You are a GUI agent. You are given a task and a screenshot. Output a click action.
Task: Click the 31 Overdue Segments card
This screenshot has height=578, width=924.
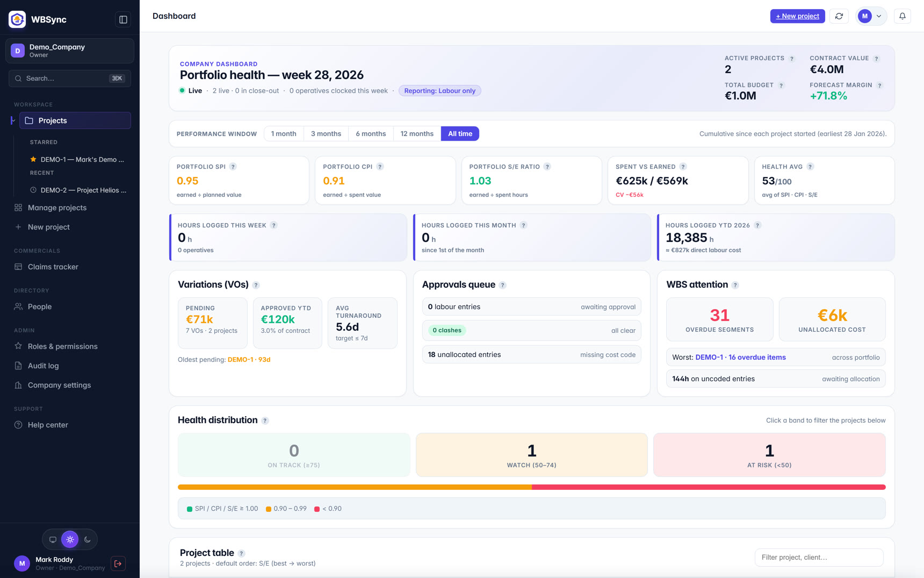(x=719, y=319)
